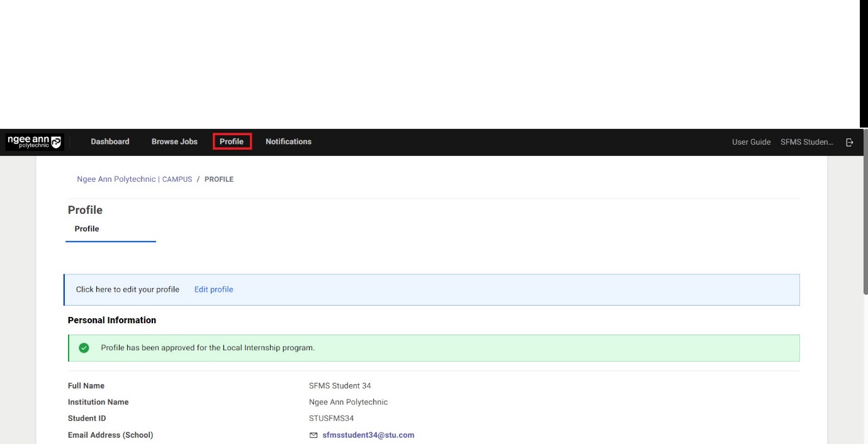Click the envelope icon beside school email
Screen dimensions: 868x444
point(313,434)
